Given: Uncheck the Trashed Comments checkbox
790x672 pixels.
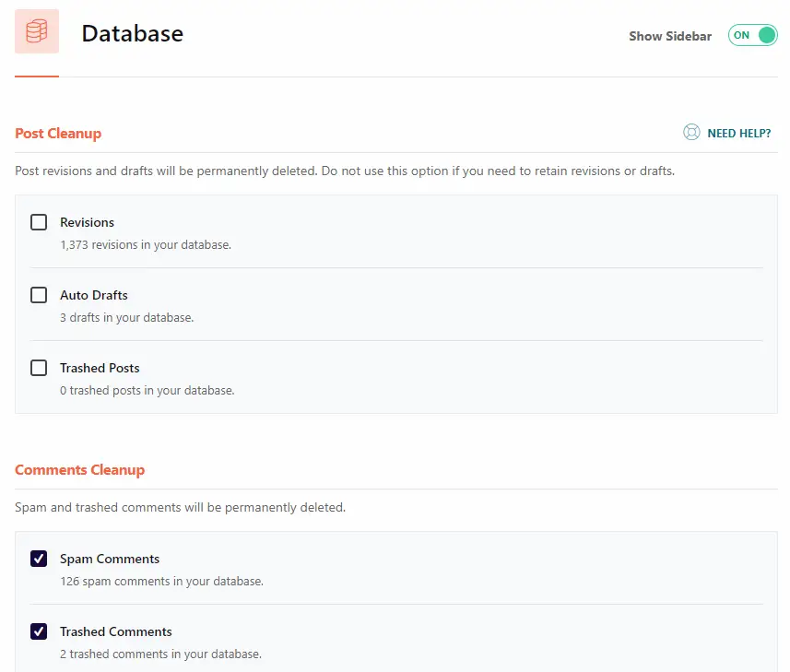Looking at the screenshot, I should click(39, 631).
